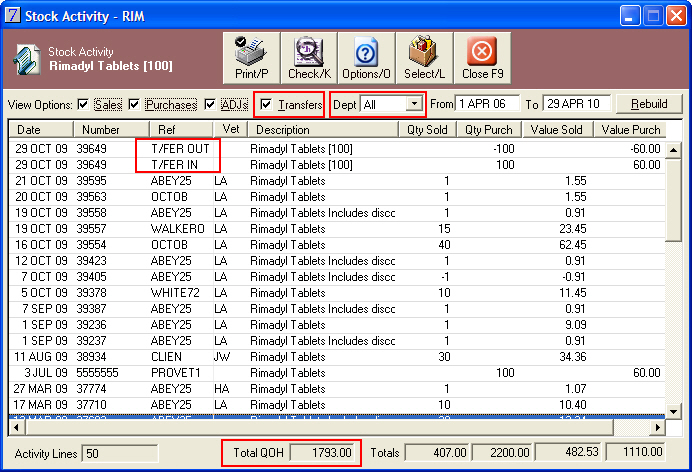Viewport: 692px width, 472px height.
Task: Untick the Transfers checkbox
Action: click(266, 105)
